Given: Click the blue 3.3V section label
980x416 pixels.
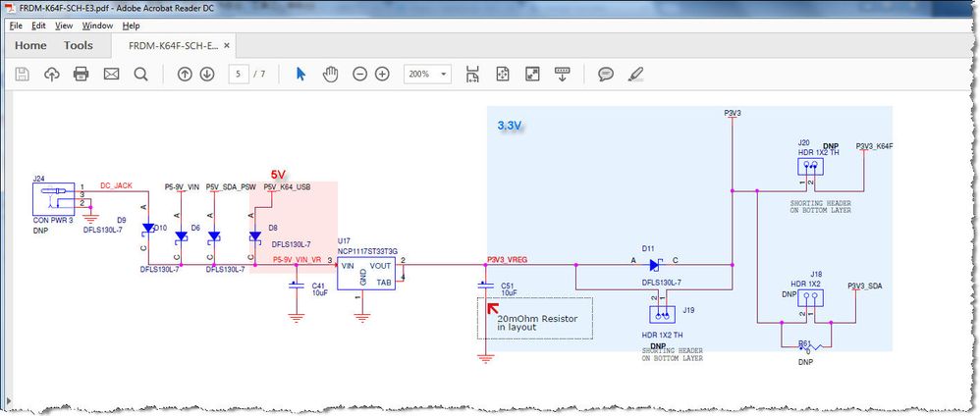Looking at the screenshot, I should 510,127.
